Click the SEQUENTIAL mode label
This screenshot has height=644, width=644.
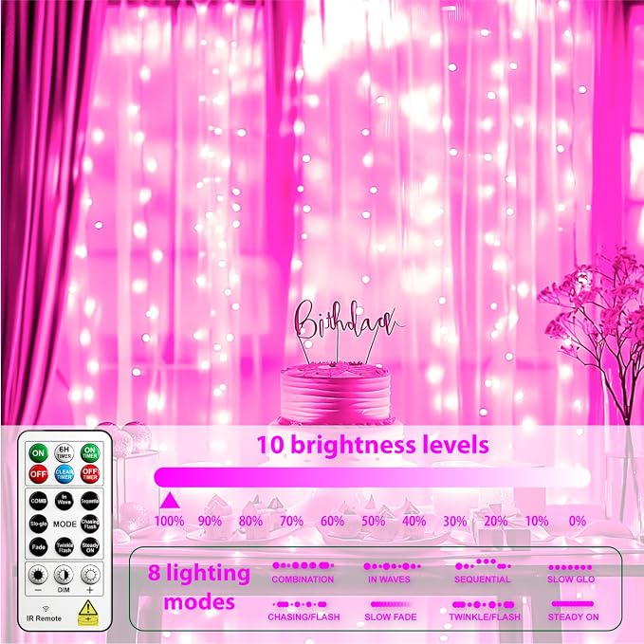click(482, 580)
